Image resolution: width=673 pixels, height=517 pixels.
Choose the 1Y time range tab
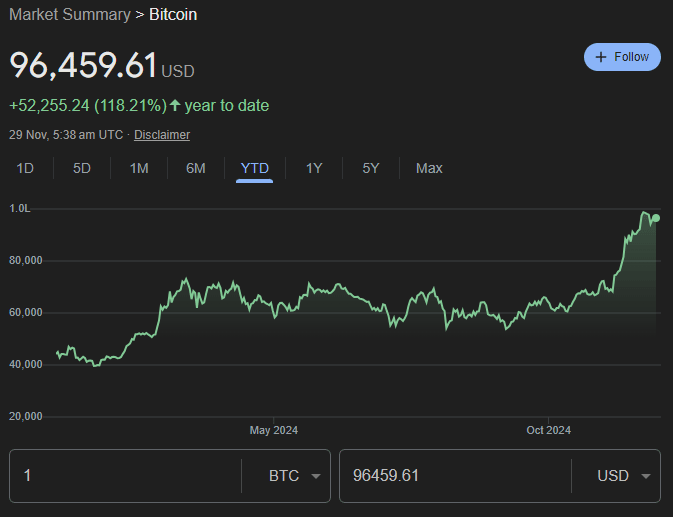(x=314, y=168)
